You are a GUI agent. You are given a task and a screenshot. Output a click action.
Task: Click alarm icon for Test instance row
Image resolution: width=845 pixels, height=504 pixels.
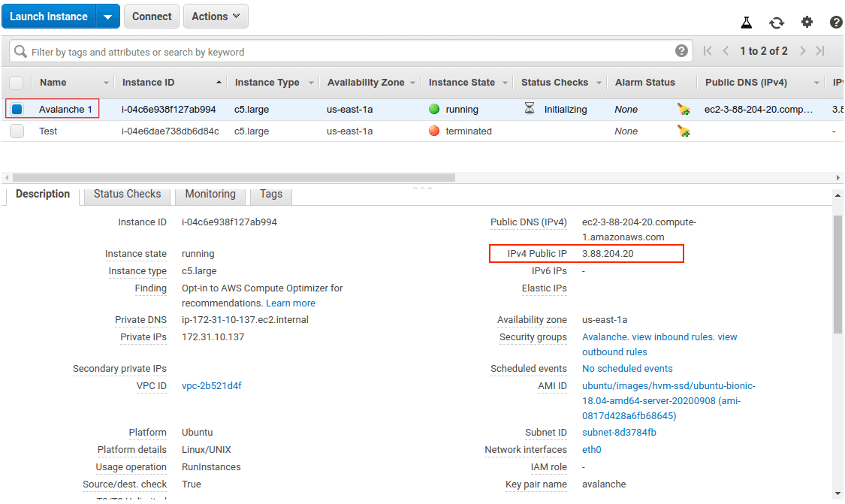click(683, 131)
